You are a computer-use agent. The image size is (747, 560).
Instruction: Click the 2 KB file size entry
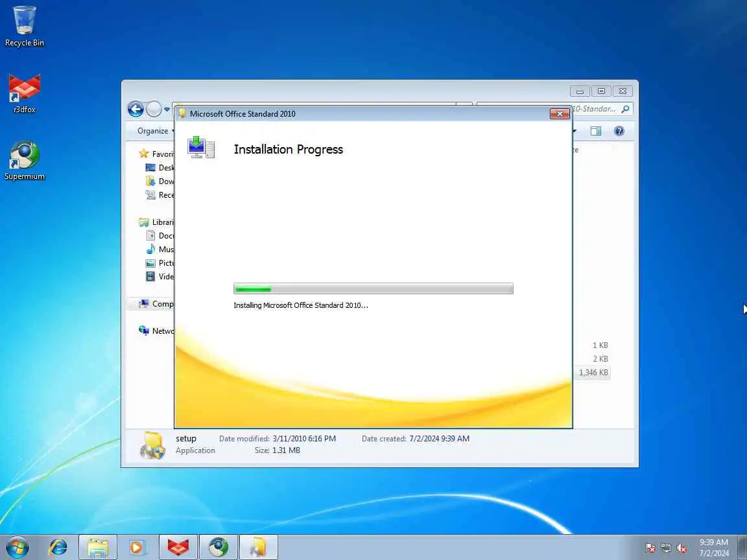click(x=600, y=358)
